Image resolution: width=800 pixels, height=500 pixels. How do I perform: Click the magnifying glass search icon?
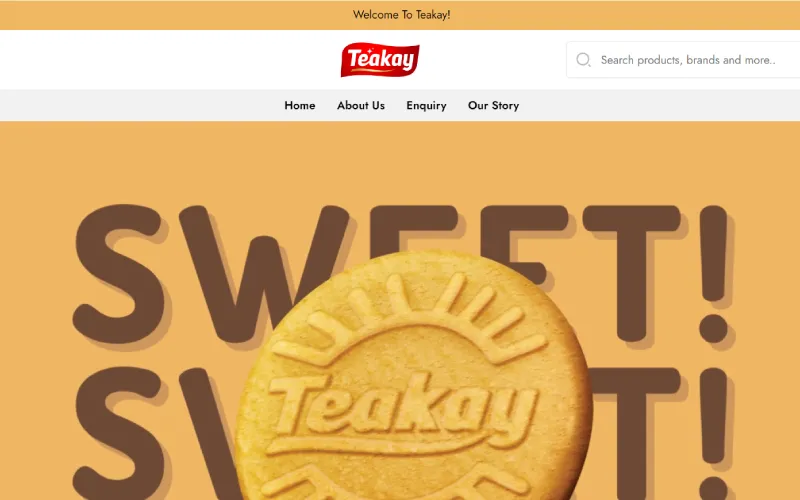tap(583, 60)
